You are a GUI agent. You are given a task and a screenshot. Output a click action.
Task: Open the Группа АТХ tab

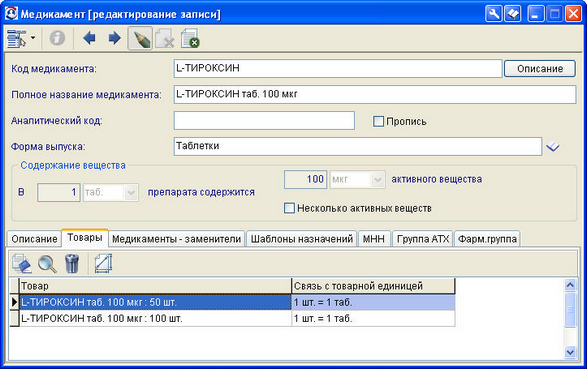click(423, 239)
